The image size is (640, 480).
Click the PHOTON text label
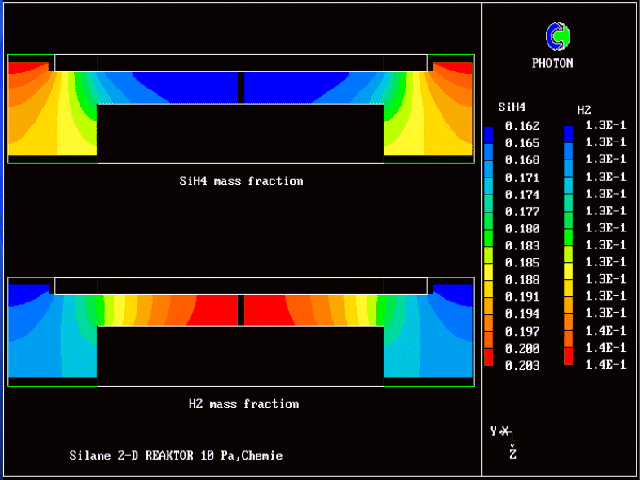[x=552, y=63]
